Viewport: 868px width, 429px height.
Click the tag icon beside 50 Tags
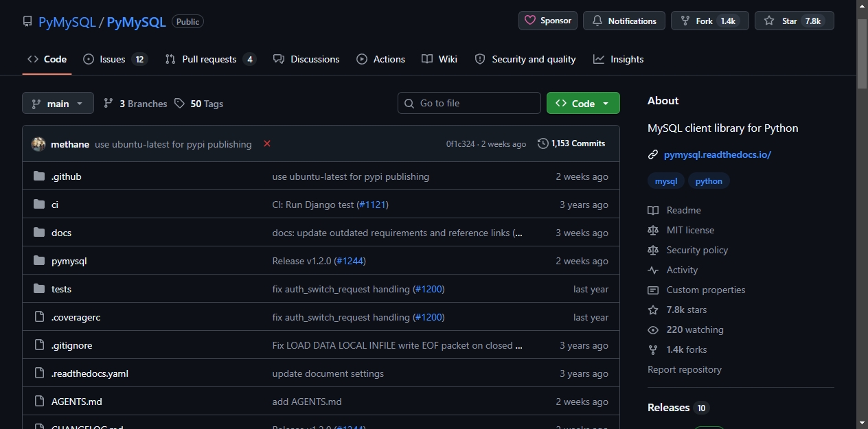coord(179,103)
